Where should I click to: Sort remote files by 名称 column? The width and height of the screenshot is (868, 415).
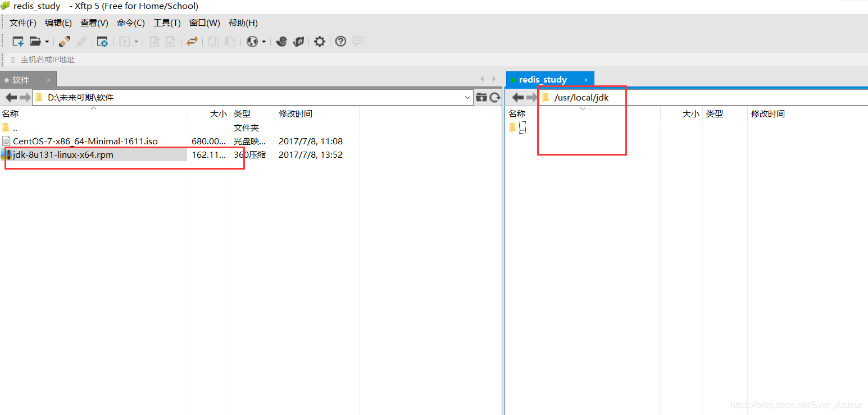[x=583, y=113]
